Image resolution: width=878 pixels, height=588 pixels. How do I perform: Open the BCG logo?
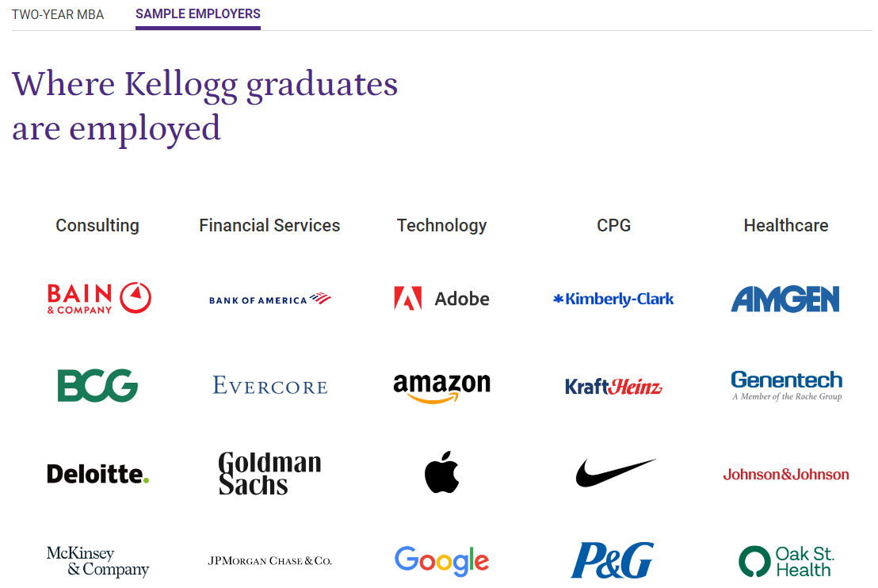(x=97, y=386)
